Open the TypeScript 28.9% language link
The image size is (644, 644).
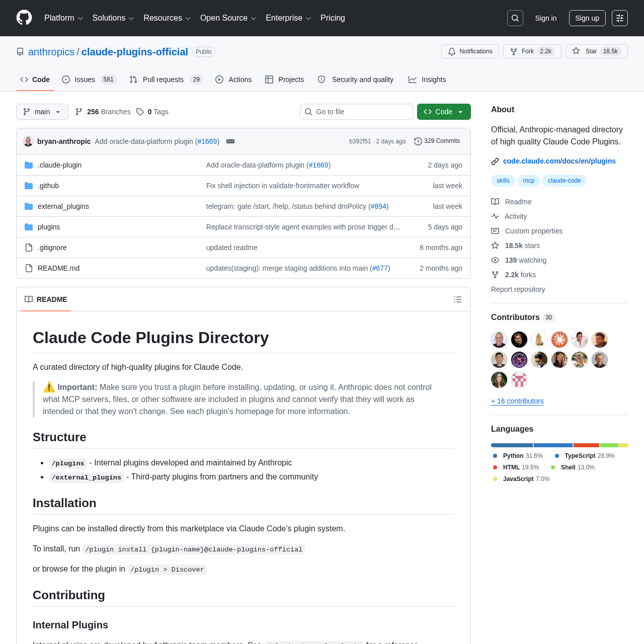click(585, 456)
